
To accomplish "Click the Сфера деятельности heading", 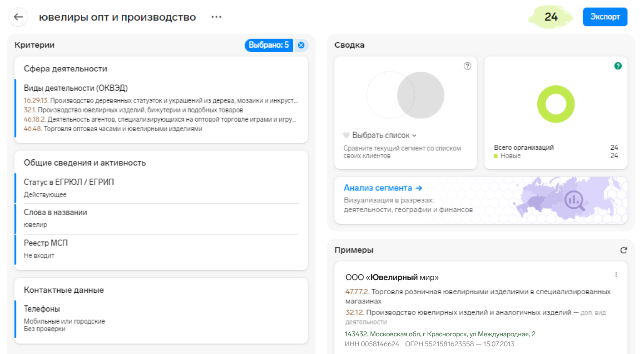I will pyautogui.click(x=65, y=69).
